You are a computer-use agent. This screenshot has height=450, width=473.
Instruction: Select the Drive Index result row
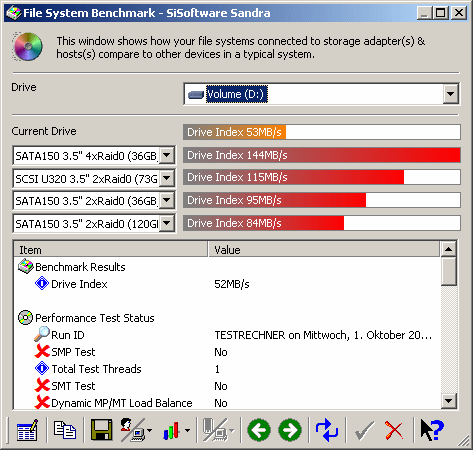pos(227,284)
